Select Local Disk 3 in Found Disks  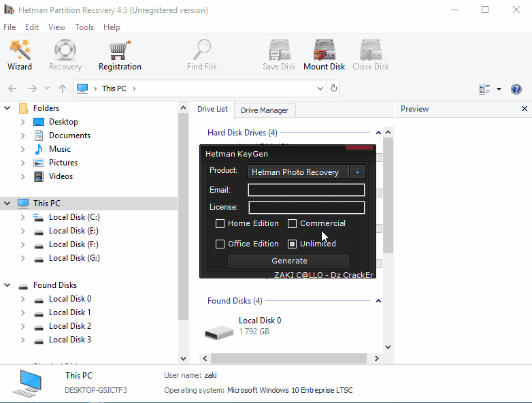pos(70,340)
